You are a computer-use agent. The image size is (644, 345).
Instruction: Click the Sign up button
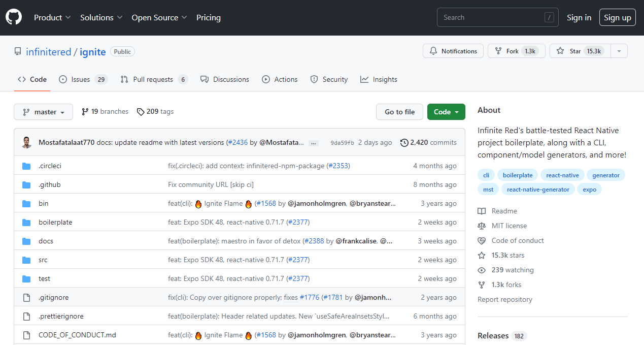pos(617,17)
